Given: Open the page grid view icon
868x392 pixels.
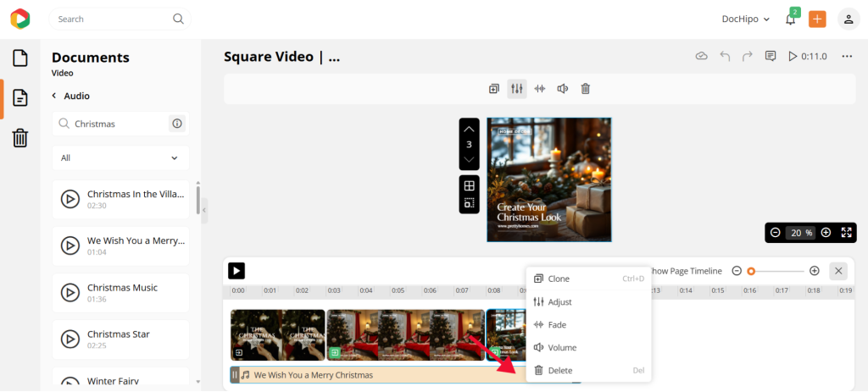Looking at the screenshot, I should [469, 185].
